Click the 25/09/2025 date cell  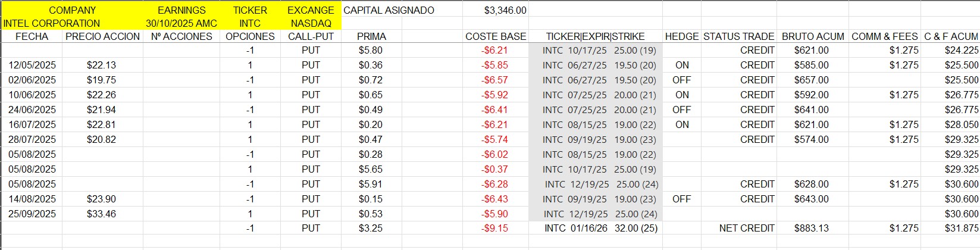(32, 214)
